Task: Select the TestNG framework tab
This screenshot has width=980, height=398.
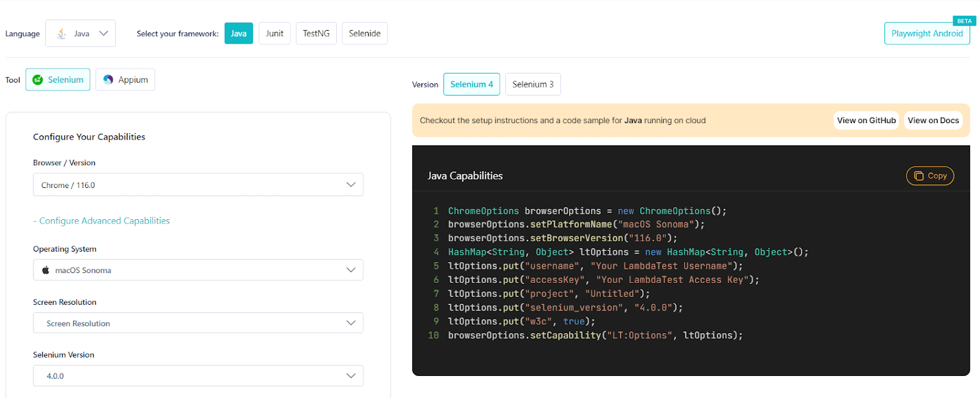Action: click(x=316, y=34)
